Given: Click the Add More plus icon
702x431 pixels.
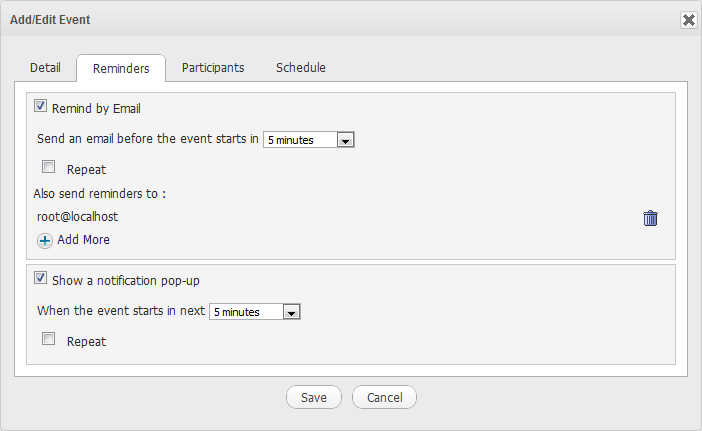Looking at the screenshot, I should 45,241.
